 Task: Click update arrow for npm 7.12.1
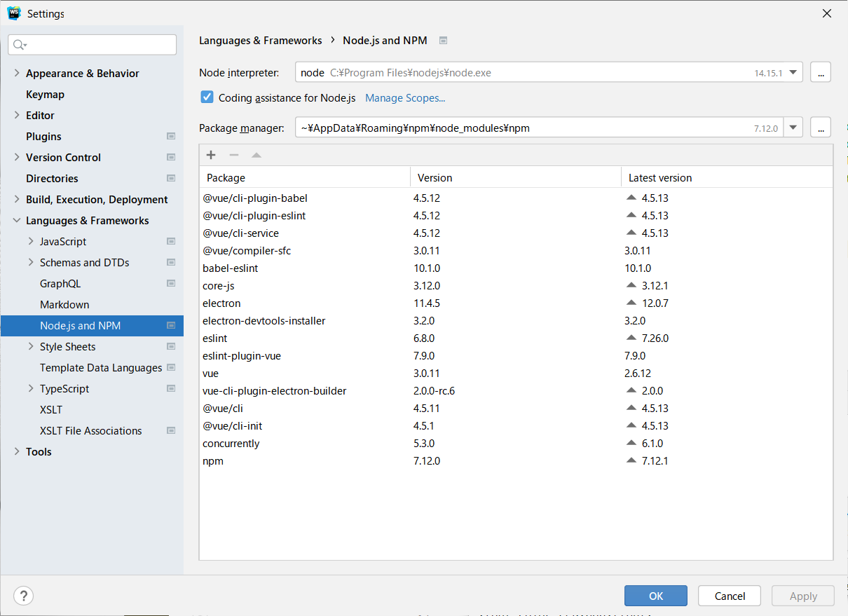tap(631, 460)
